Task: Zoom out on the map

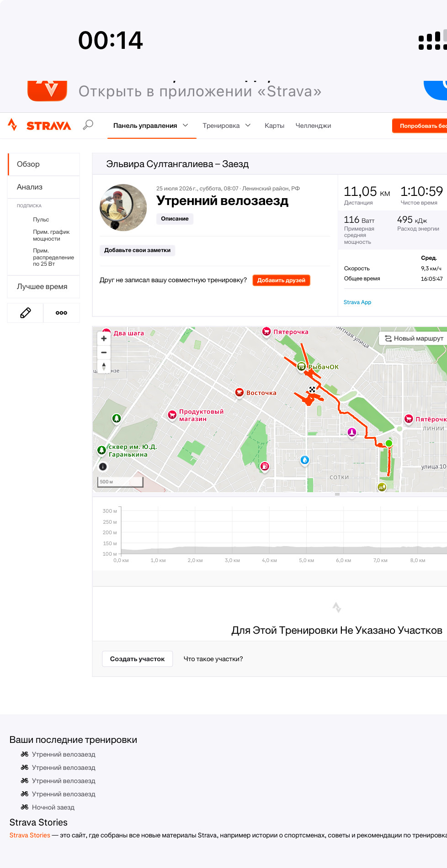Action: click(x=104, y=352)
